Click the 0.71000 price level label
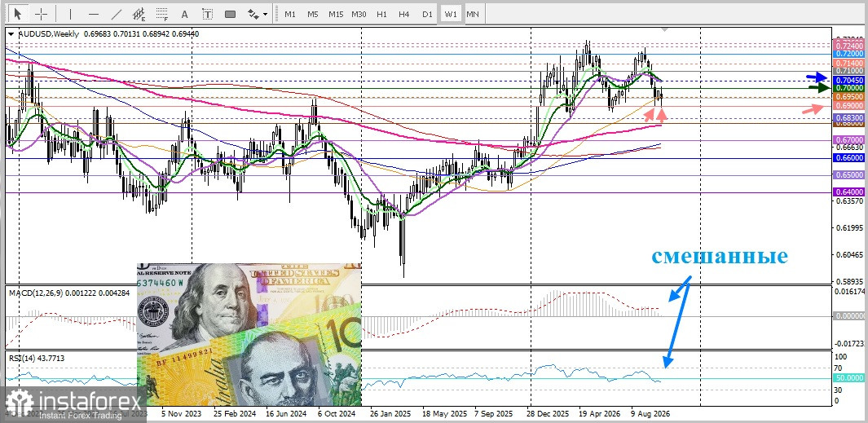The height and width of the screenshot is (423, 868). click(x=848, y=71)
